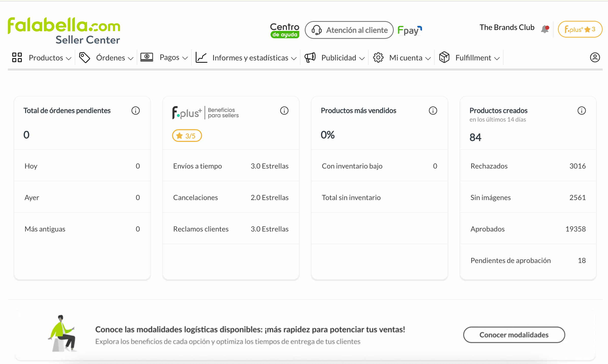Expand the Mi cuenta menu chevron
Viewport: 608px width, 364px height.
(428, 58)
